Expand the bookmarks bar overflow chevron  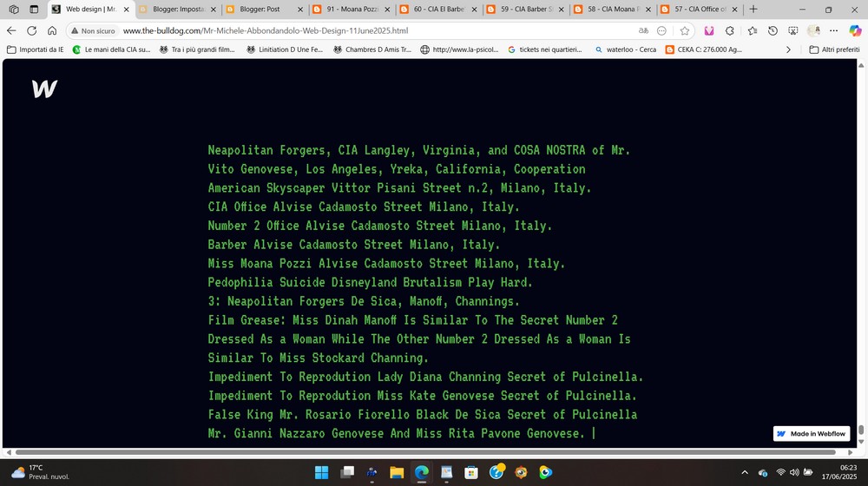pos(788,49)
